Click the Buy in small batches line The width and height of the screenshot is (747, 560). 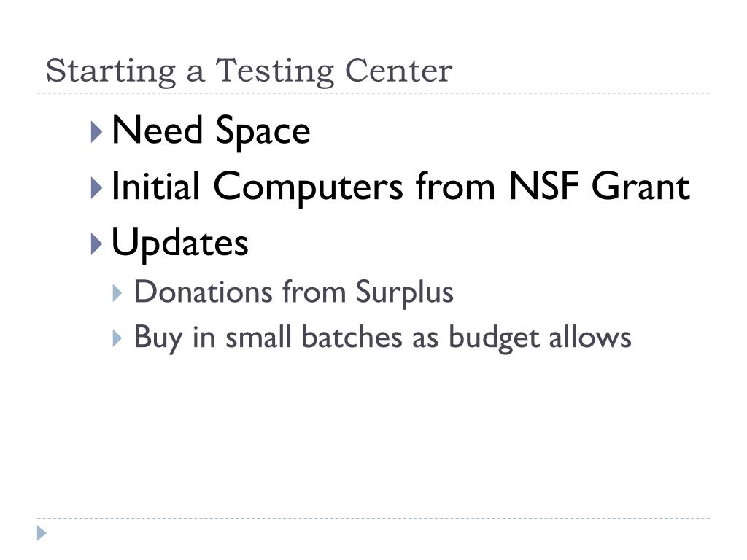(382, 338)
